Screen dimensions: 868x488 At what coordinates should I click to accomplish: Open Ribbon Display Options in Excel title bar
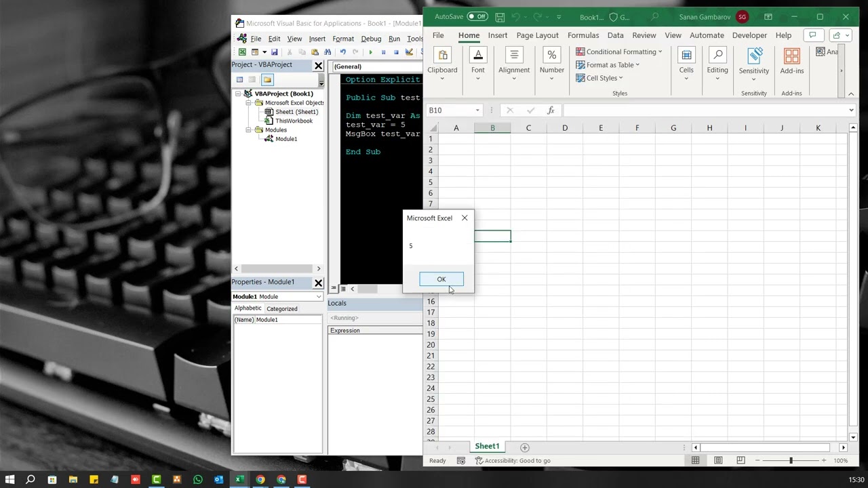coord(768,17)
